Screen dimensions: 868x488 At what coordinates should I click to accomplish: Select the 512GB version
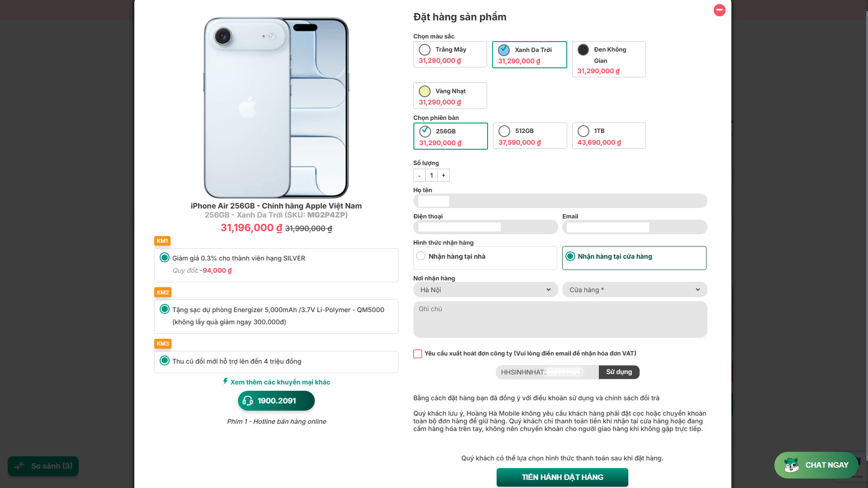click(x=504, y=131)
